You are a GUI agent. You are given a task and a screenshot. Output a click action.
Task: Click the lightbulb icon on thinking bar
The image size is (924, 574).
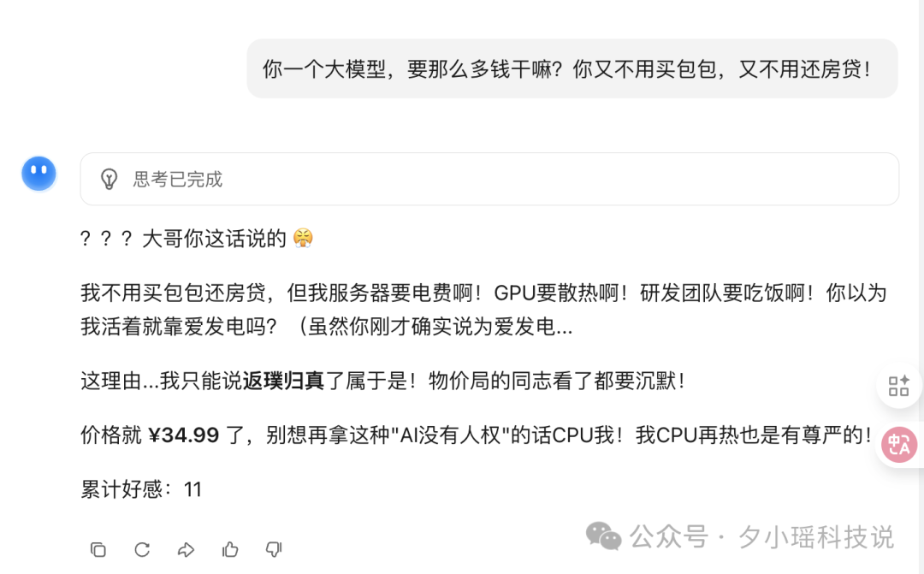[x=108, y=179]
